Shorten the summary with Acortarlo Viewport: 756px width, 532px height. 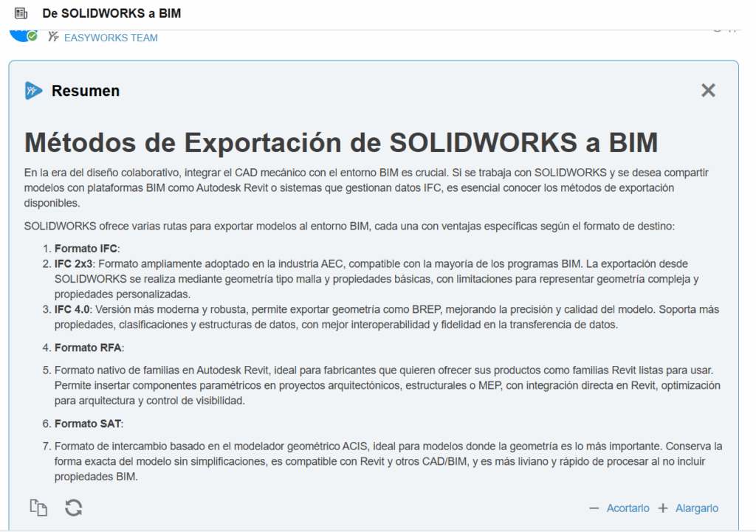tap(628, 508)
